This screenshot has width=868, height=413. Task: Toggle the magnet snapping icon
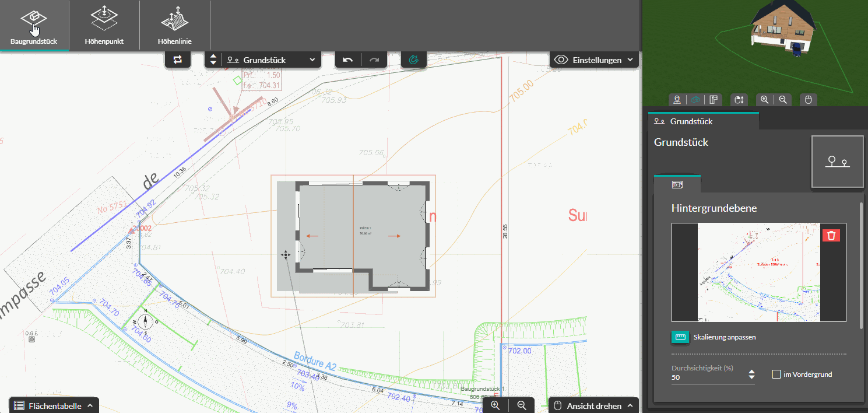coord(414,60)
